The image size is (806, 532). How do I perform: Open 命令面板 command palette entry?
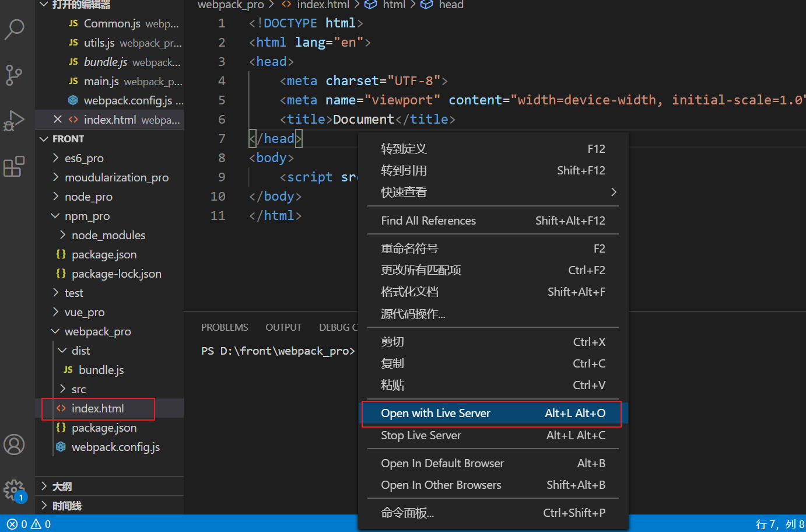[x=493, y=513]
